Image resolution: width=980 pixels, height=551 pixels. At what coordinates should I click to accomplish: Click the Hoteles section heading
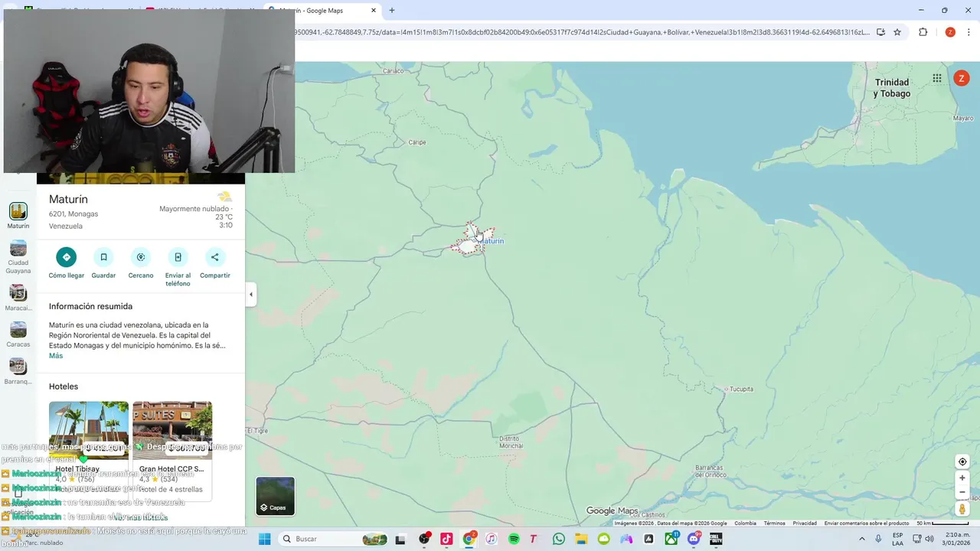(x=64, y=386)
